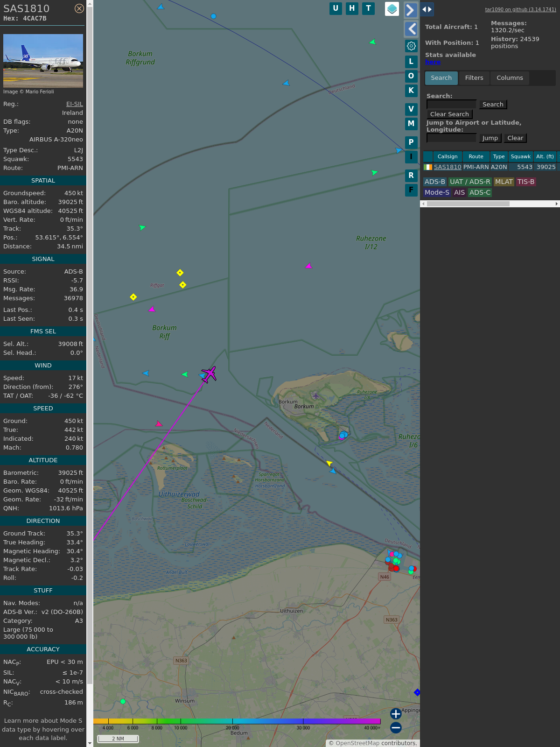Toggle the O map option button

(411, 76)
